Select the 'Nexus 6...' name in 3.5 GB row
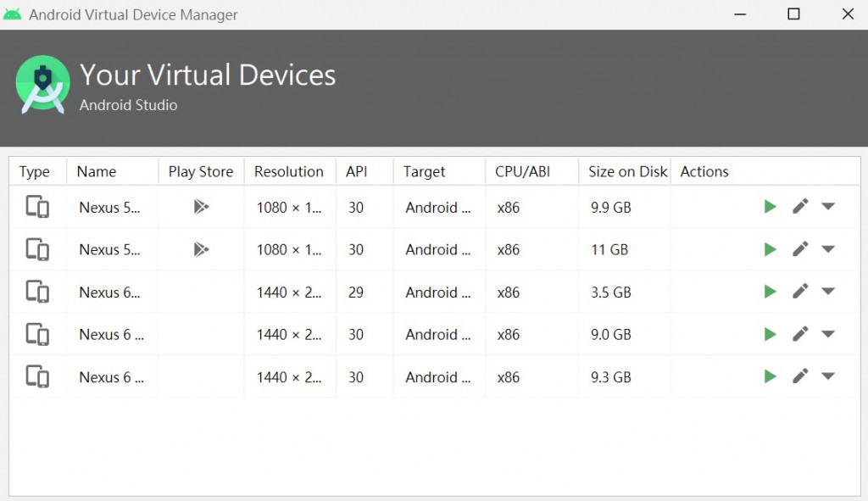This screenshot has width=868, height=501. click(x=109, y=292)
